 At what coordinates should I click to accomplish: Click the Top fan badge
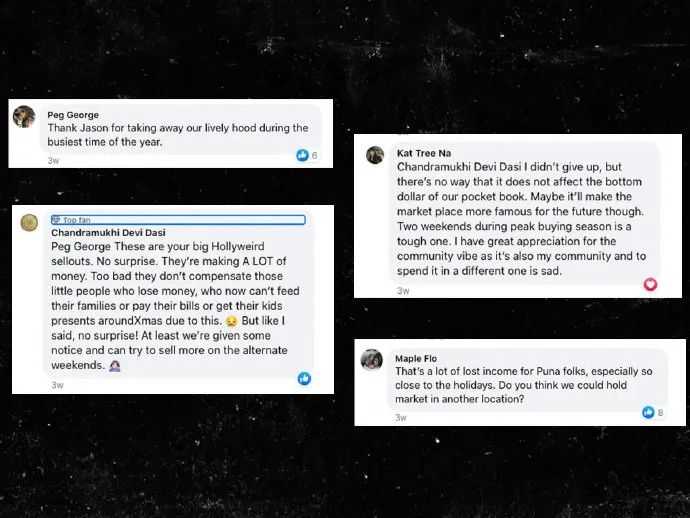click(x=71, y=220)
